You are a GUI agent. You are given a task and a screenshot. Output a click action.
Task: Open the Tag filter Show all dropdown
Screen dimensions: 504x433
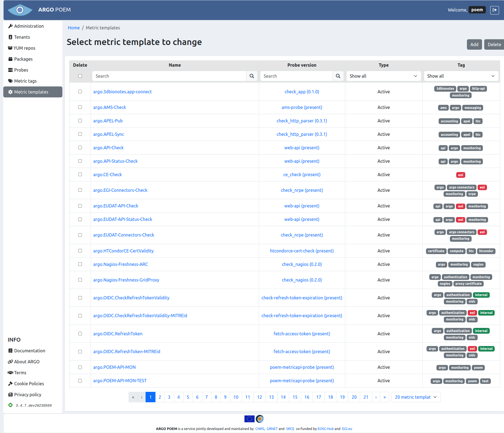click(461, 76)
